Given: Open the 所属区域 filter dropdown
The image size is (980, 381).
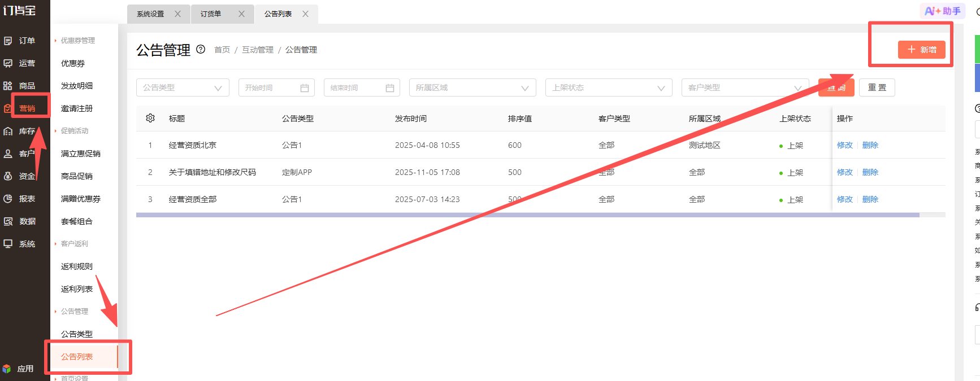Looking at the screenshot, I should [x=472, y=87].
